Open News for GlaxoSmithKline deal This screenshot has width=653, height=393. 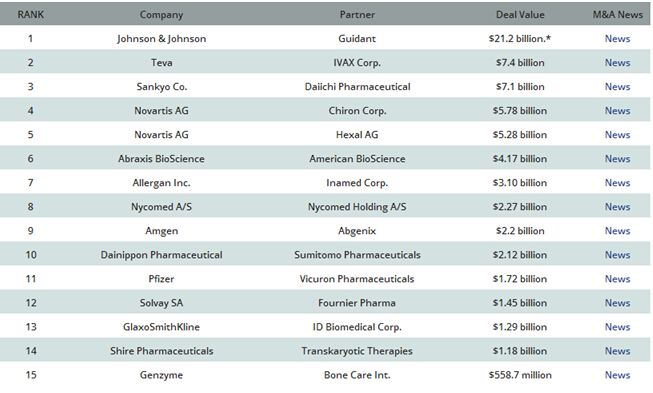pos(617,327)
